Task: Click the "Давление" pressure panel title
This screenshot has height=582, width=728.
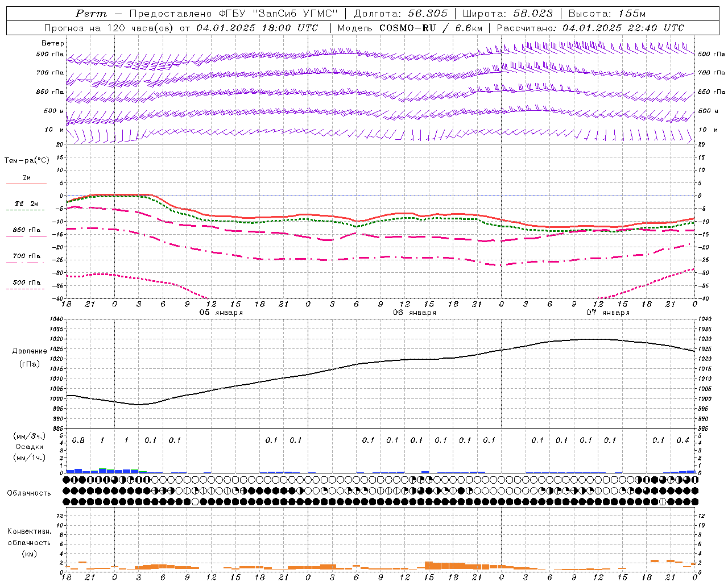Action: pos(30,351)
